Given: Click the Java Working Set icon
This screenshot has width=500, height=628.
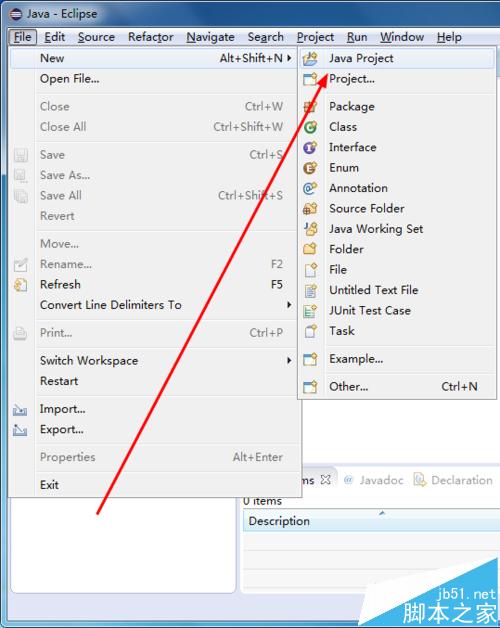Looking at the screenshot, I should pyautogui.click(x=310, y=229).
